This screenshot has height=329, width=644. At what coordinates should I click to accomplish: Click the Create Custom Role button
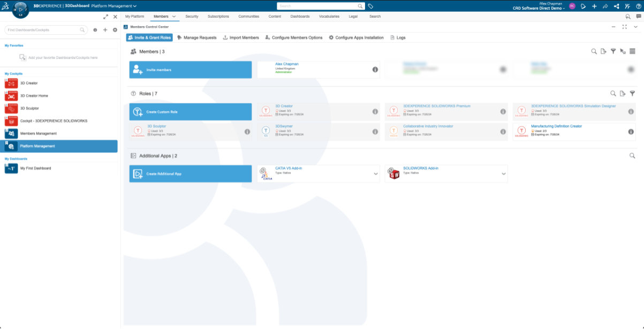coord(190,112)
